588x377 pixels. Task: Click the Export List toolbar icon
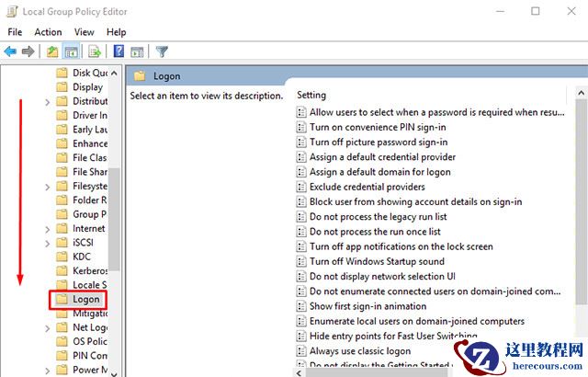tap(95, 51)
